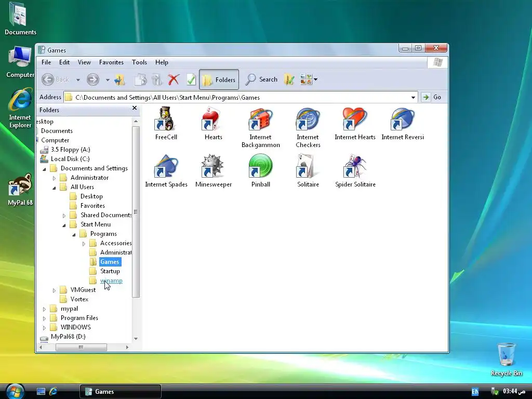Collapse the Start Menu tree node
Screen dimensions: 532x399
pyautogui.click(x=64, y=225)
